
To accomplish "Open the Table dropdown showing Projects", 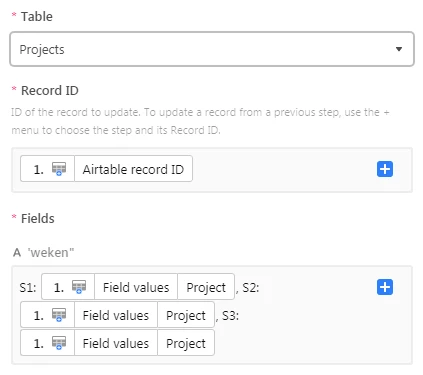I will coord(212,49).
